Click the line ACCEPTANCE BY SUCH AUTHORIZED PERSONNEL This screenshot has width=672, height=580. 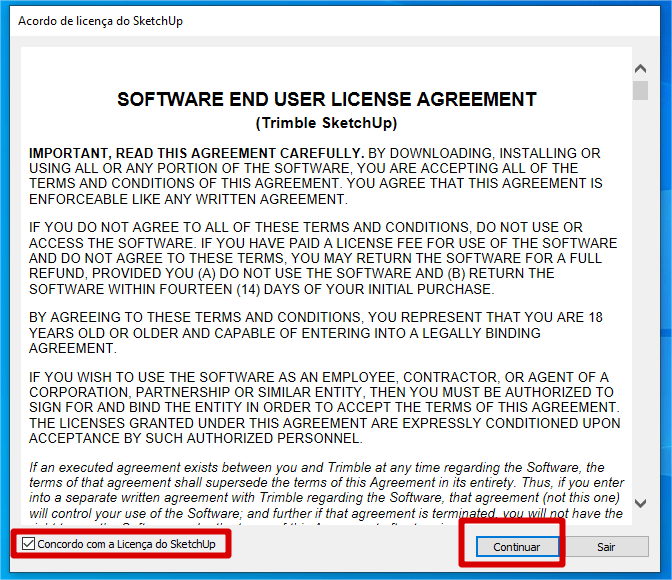196,439
